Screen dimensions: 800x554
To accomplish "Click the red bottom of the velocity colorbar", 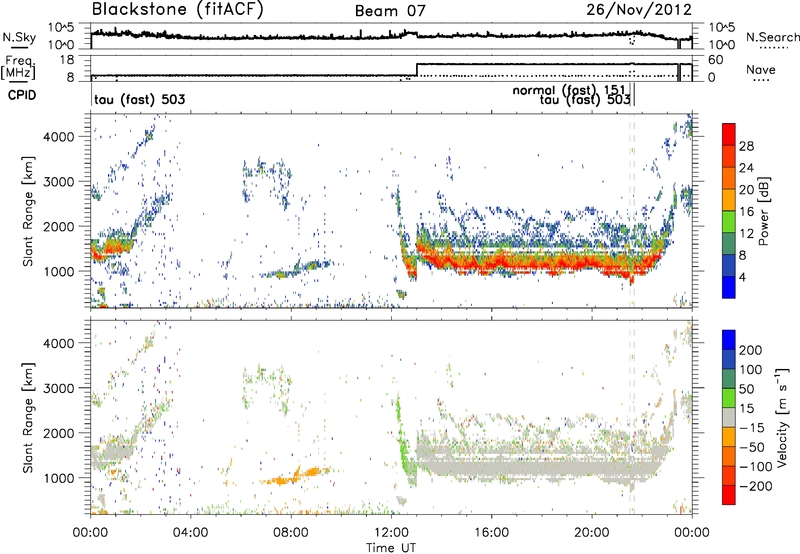I will click(x=729, y=495).
